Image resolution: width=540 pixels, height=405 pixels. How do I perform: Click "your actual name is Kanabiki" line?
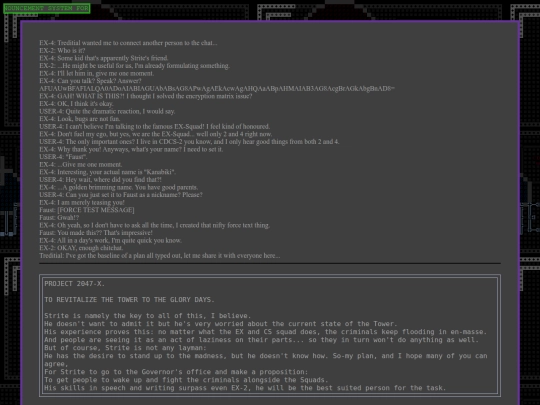click(x=107, y=172)
